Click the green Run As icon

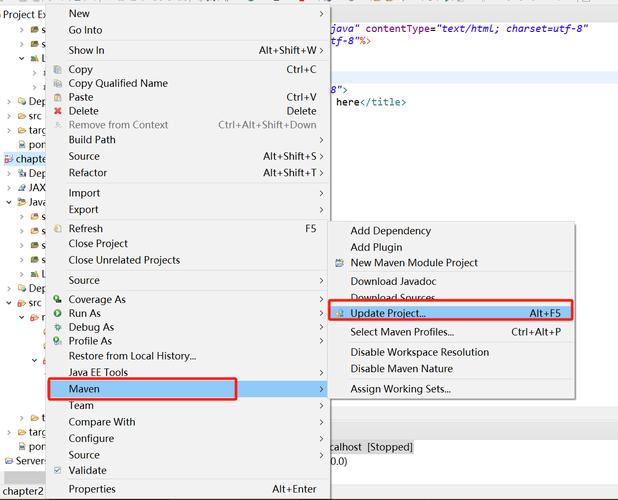pyautogui.click(x=57, y=314)
